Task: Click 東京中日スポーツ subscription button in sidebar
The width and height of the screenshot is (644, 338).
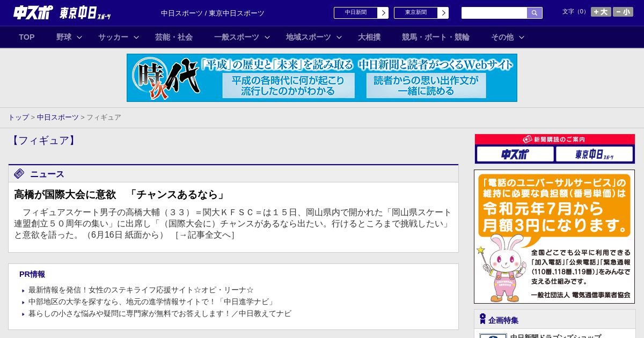Action: pyautogui.click(x=595, y=155)
